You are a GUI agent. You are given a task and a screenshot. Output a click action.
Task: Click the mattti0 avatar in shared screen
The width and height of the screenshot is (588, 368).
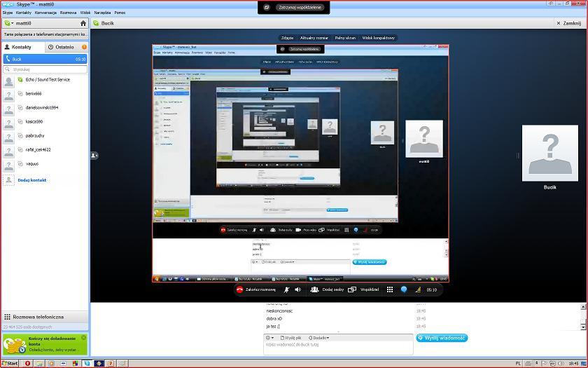tap(424, 139)
